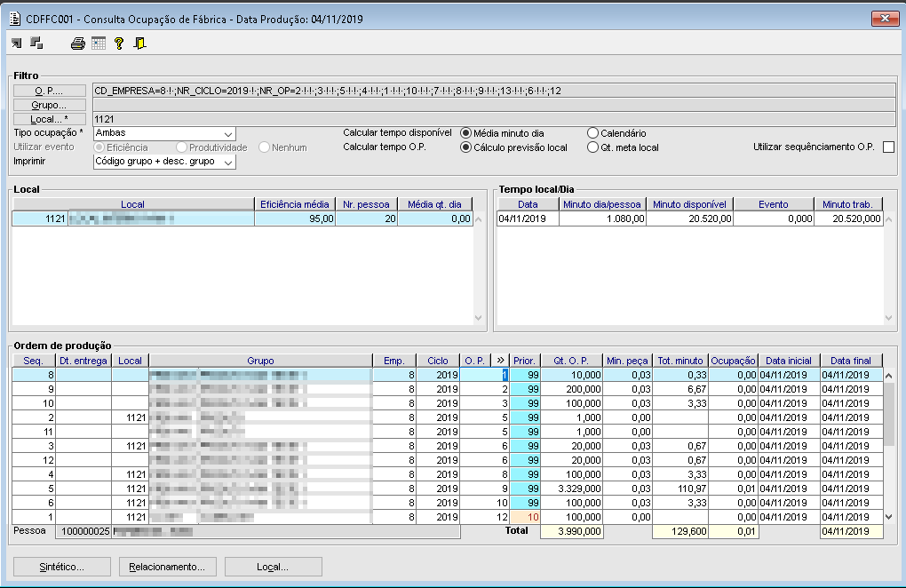Check Utilizar sequênciamento O.P. checkbox
This screenshot has width=906, height=588.
pyautogui.click(x=888, y=147)
